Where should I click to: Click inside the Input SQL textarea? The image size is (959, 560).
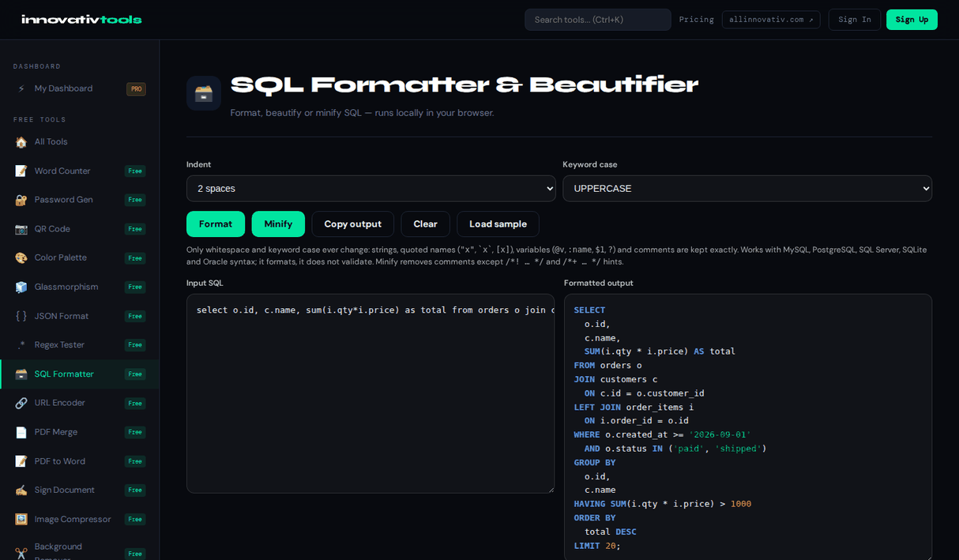370,393
